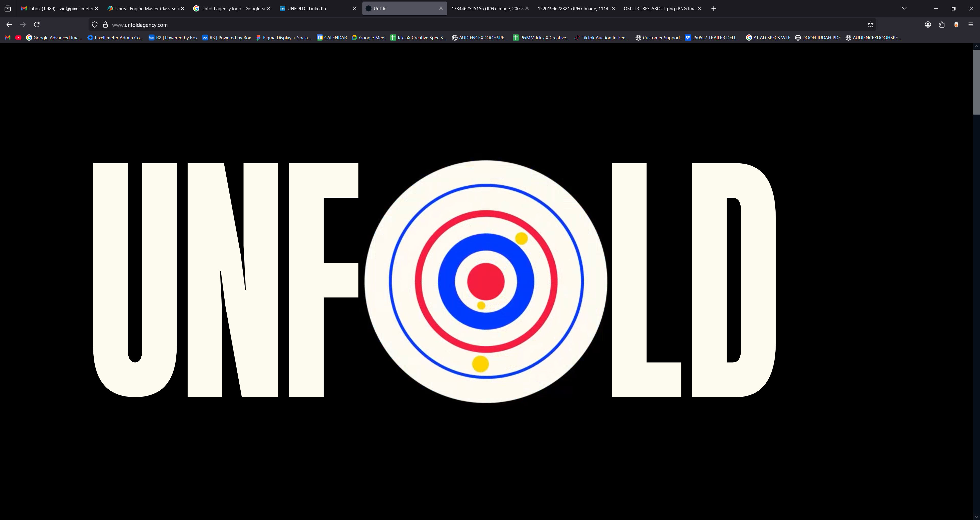This screenshot has height=520, width=980.
Task: Open the Firefox application menu
Action: point(971,25)
